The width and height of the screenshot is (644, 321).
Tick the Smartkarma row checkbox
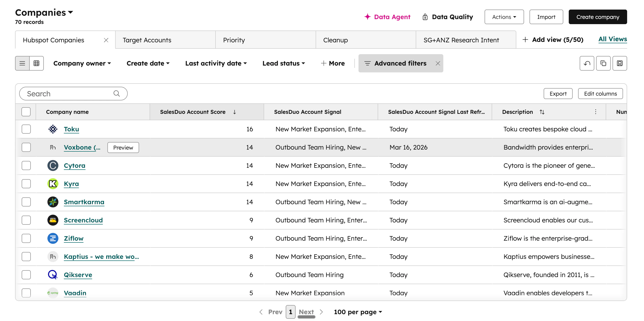26,202
